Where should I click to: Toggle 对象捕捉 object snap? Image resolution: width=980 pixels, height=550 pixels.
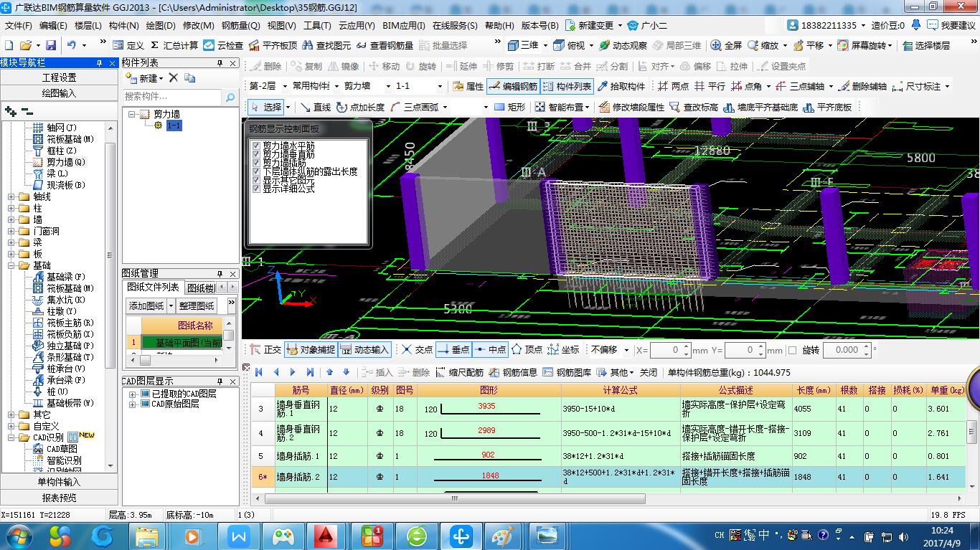point(310,350)
